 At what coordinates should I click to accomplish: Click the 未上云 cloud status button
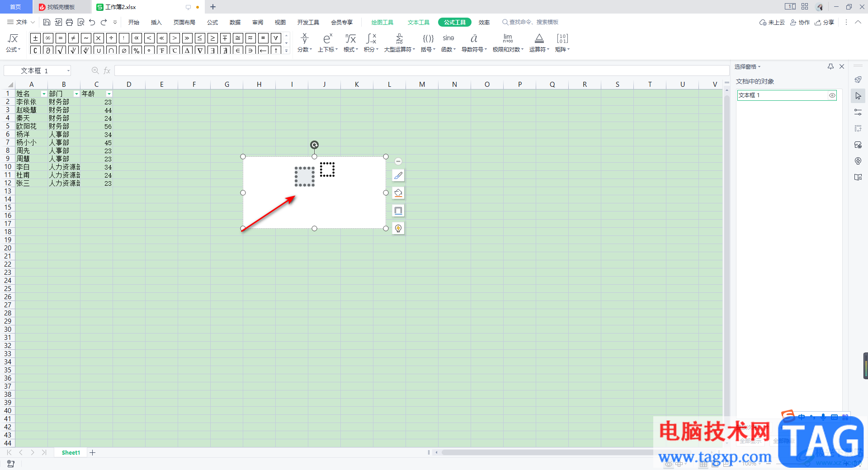(x=772, y=22)
